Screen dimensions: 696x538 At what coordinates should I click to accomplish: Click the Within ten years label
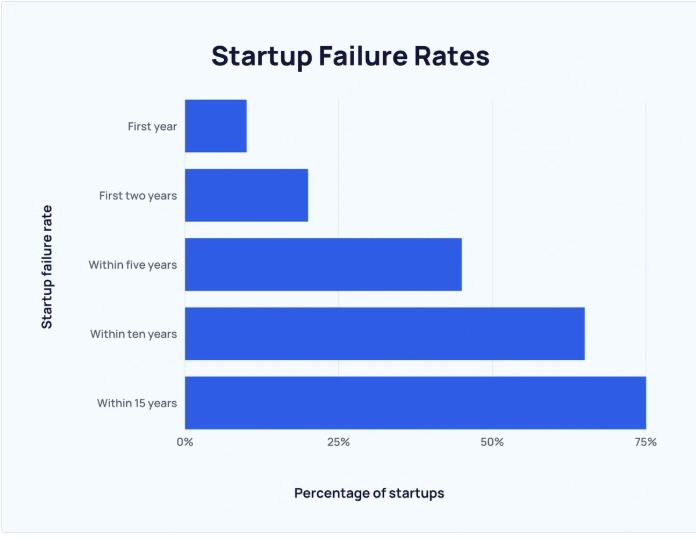pos(134,333)
